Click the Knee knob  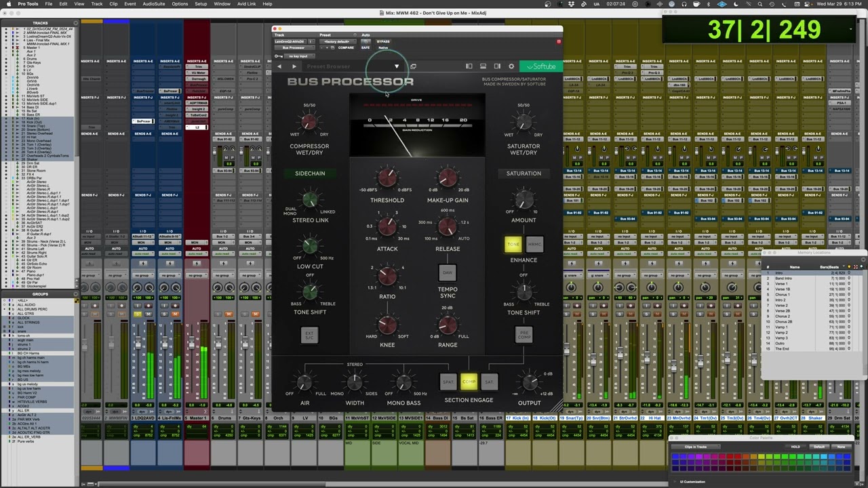click(387, 325)
